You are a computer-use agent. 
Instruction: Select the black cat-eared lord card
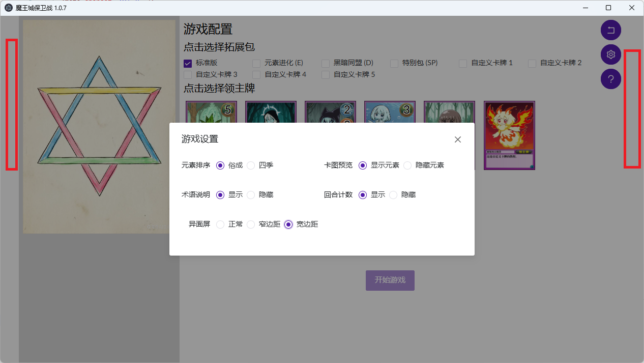pos(330,112)
